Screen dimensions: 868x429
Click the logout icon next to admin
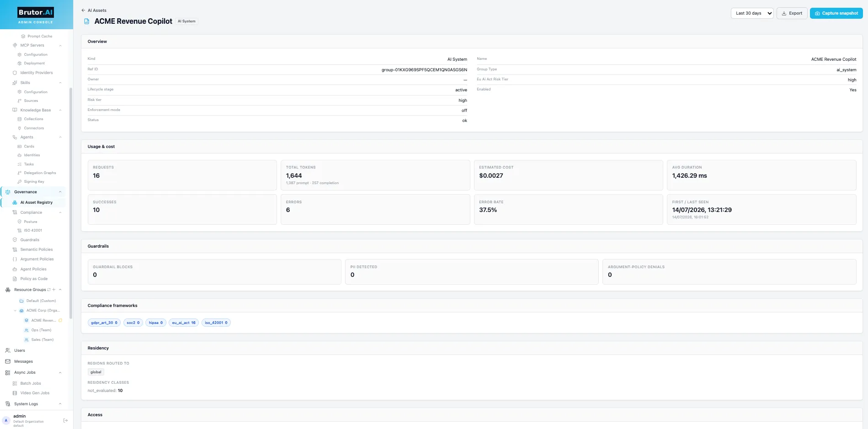pyautogui.click(x=65, y=420)
